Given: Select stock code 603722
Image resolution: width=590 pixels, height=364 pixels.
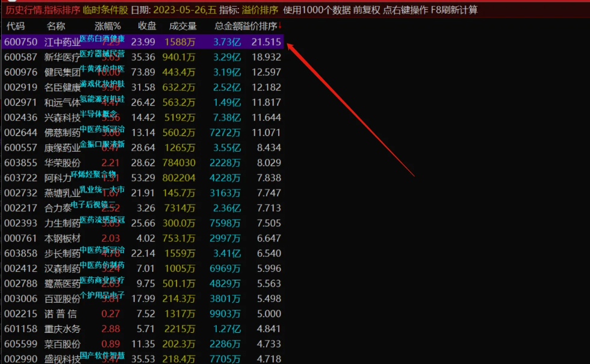Looking at the screenshot, I should pos(20,178).
